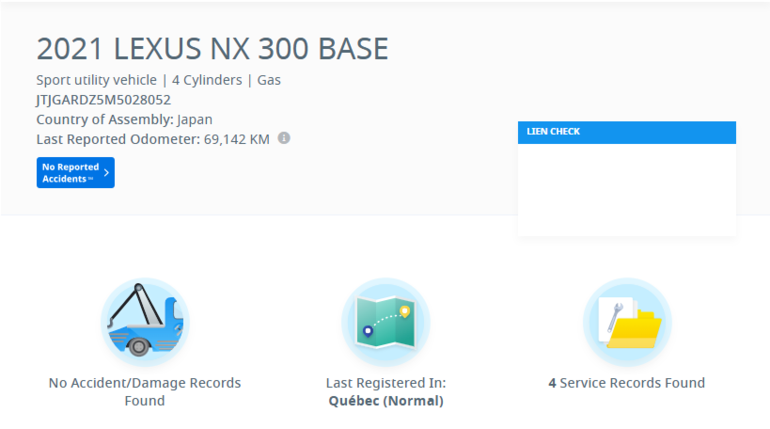Click the Last Registered In label
The height and width of the screenshot is (429, 770).
(385, 383)
